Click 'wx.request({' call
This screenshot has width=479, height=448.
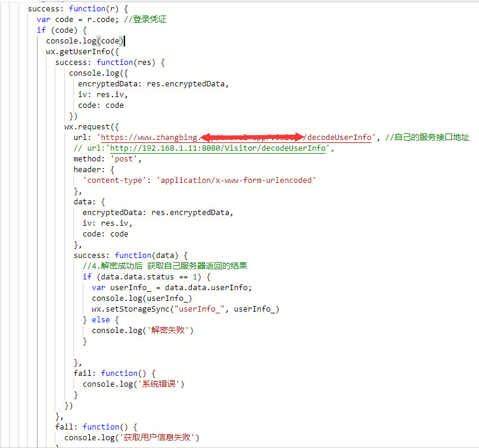click(91, 127)
